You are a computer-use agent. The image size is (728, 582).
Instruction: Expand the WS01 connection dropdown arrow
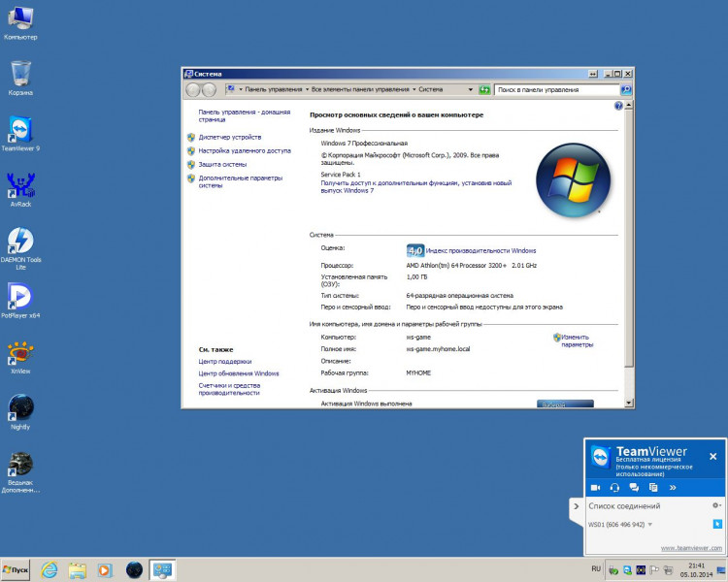click(650, 525)
